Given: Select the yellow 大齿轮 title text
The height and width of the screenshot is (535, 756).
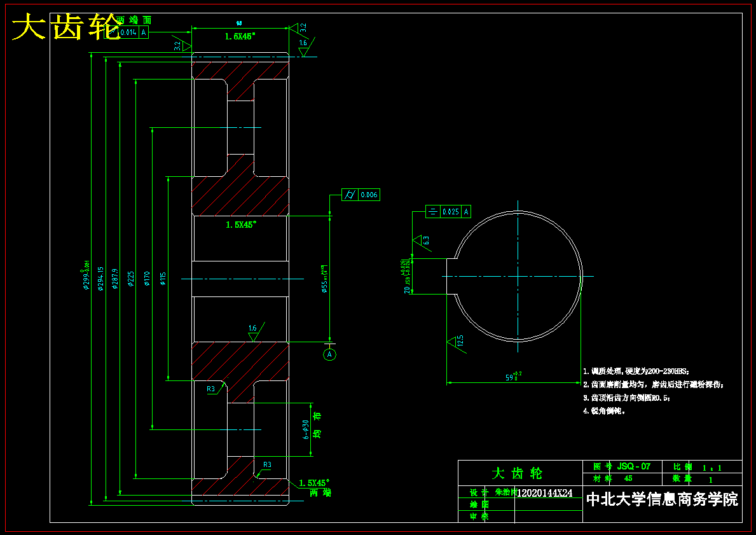Looking at the screenshot, I should (x=66, y=27).
